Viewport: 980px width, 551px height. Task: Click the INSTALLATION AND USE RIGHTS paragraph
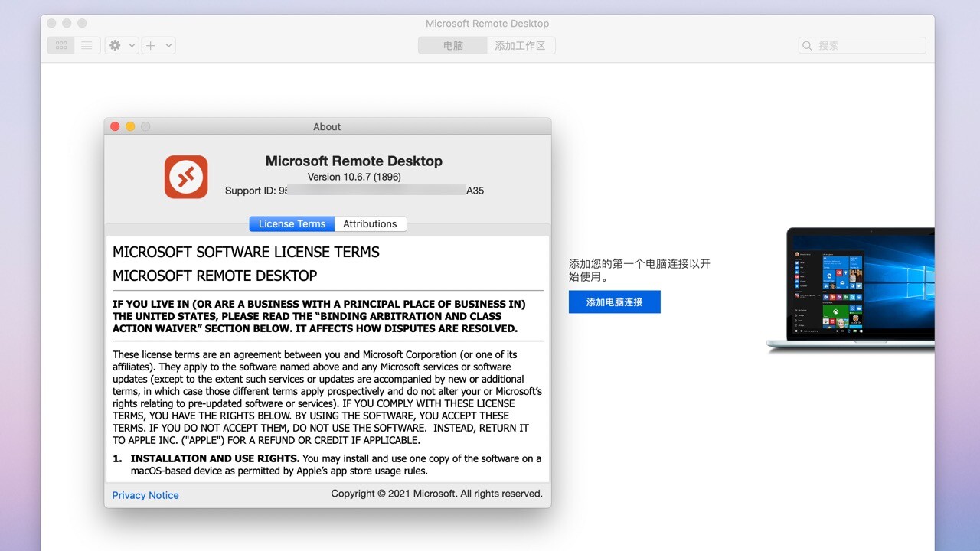tap(327, 465)
